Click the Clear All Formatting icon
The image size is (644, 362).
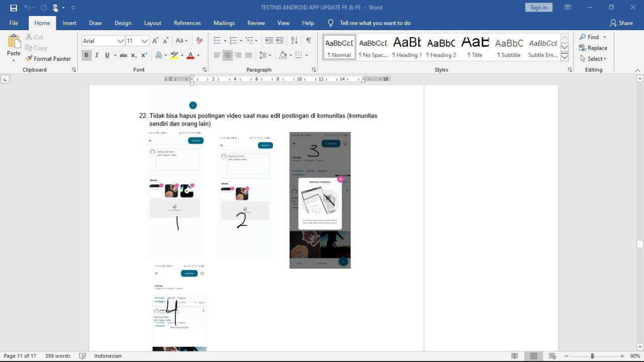pos(200,41)
